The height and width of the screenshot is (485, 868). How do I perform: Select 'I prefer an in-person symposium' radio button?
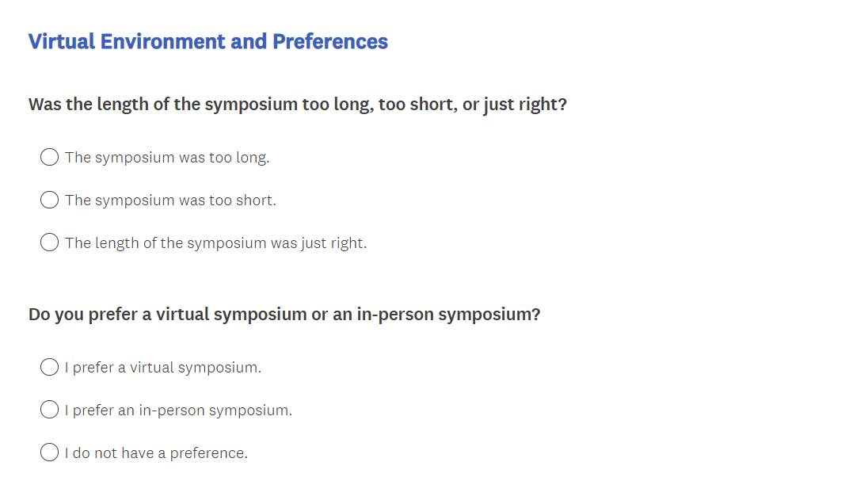49,411
